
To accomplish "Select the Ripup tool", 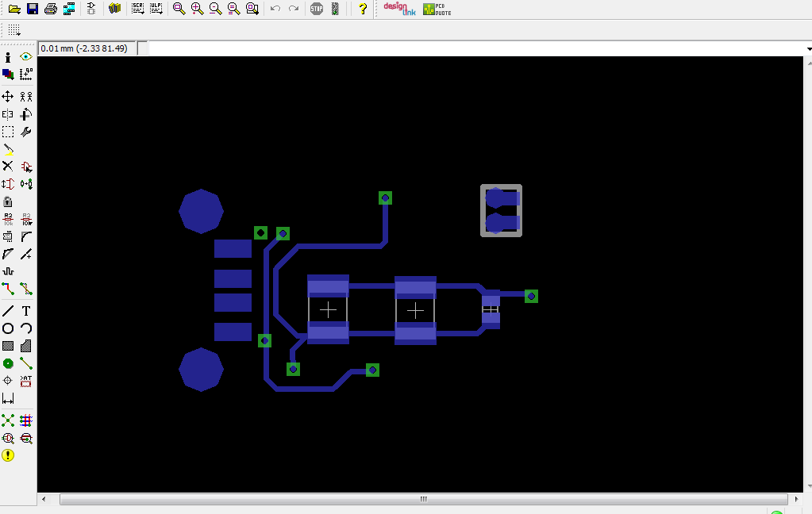I will click(26, 289).
